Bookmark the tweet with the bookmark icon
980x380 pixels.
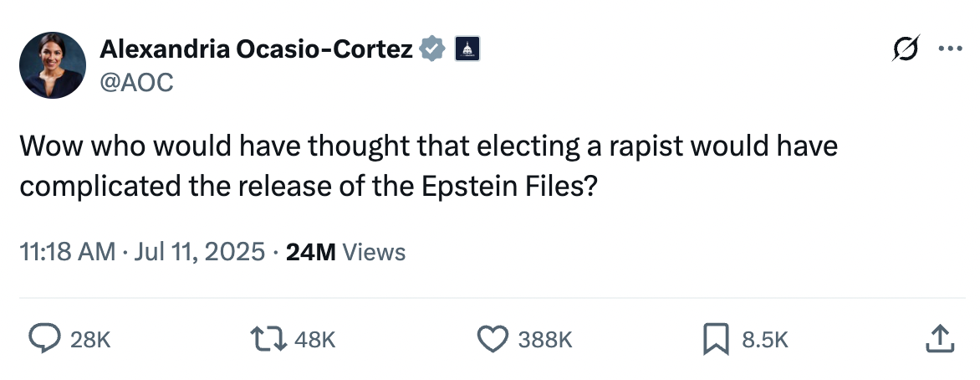717,339
